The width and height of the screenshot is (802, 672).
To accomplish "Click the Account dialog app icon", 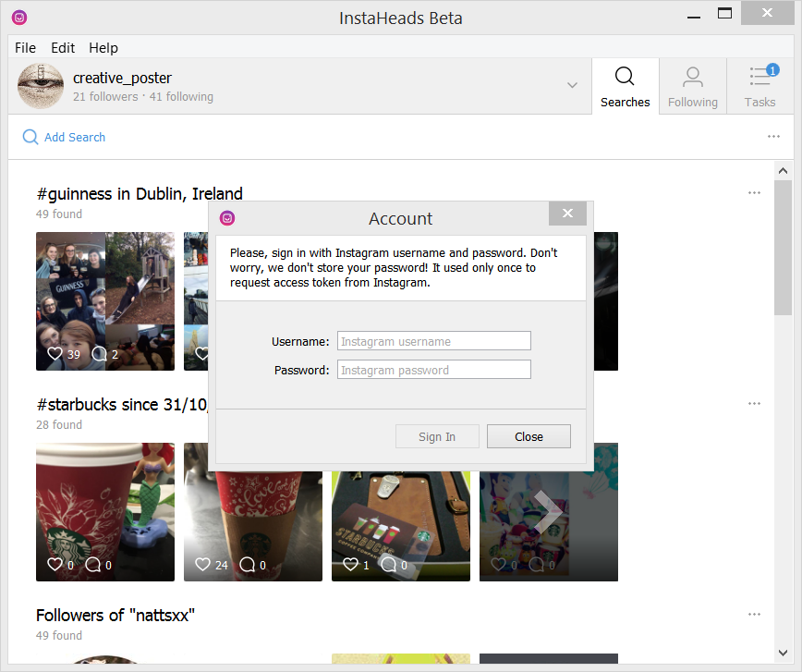I will click(x=227, y=218).
